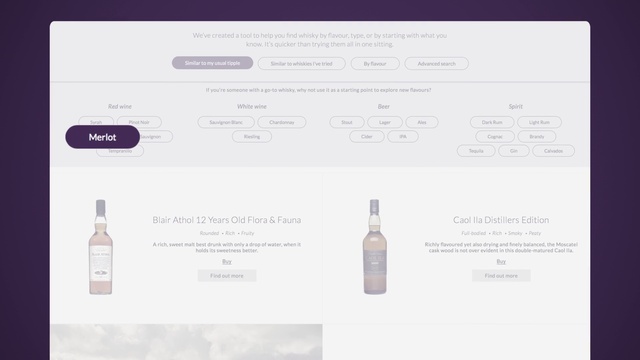The width and height of the screenshot is (640, 360).
Task: Click the 'Spirit' category heading
Action: tap(516, 106)
